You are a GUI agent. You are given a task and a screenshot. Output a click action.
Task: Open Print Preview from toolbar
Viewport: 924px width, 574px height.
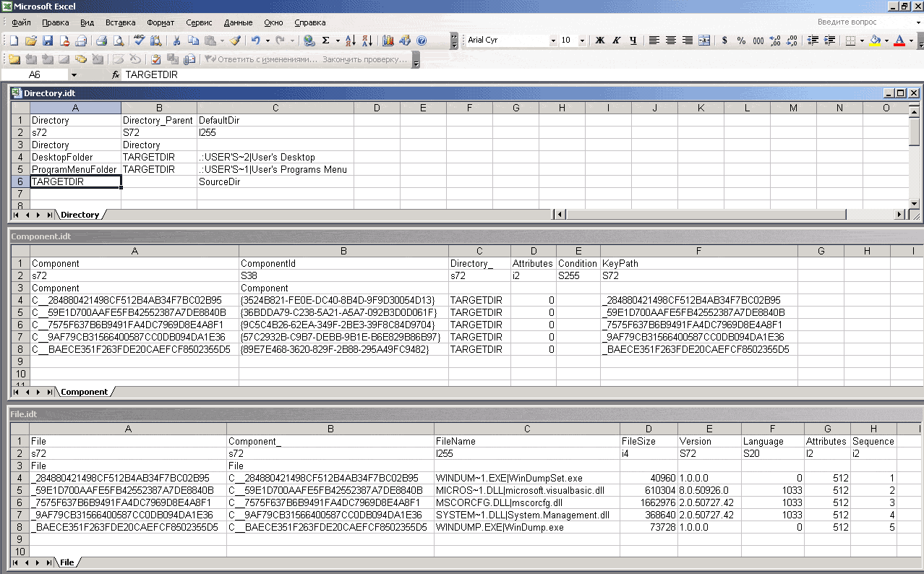click(119, 41)
